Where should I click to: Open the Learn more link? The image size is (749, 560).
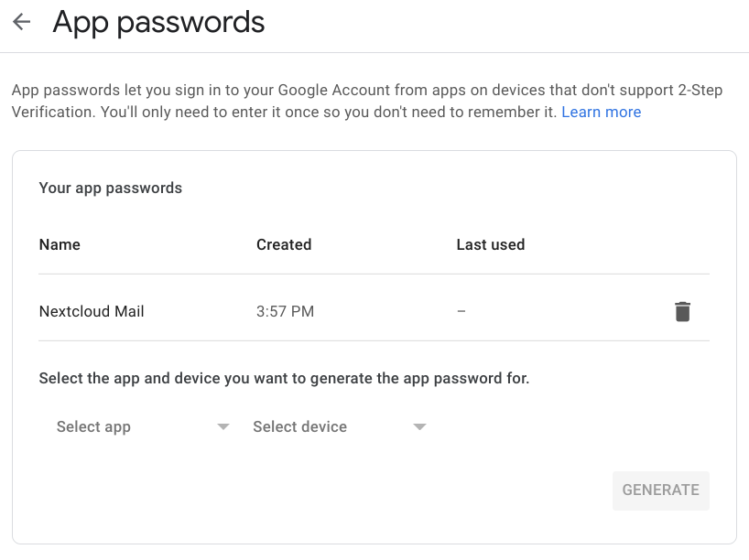coord(601,112)
